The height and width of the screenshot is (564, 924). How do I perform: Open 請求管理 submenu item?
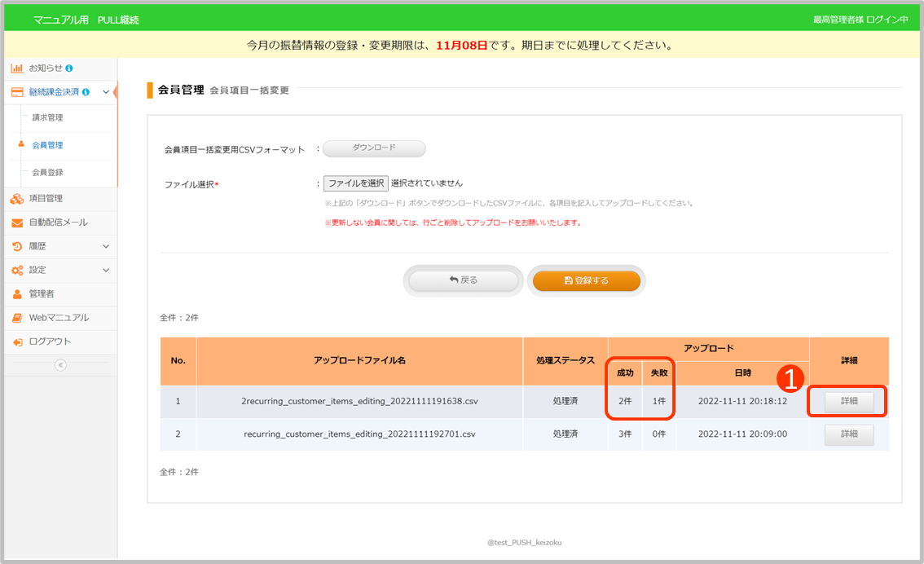tap(47, 118)
